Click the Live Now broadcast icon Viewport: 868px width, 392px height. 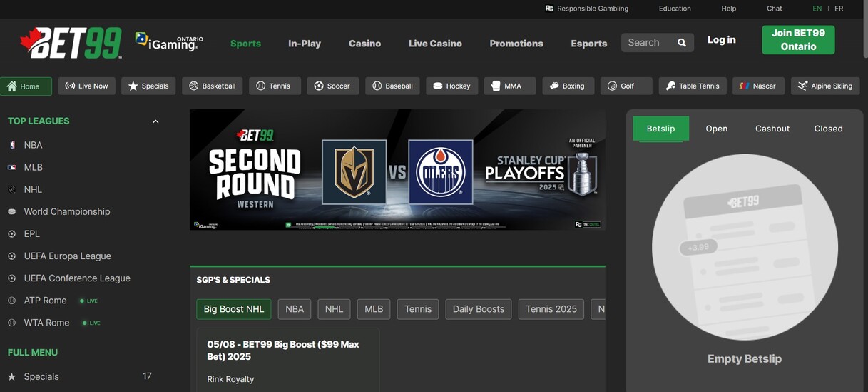70,86
